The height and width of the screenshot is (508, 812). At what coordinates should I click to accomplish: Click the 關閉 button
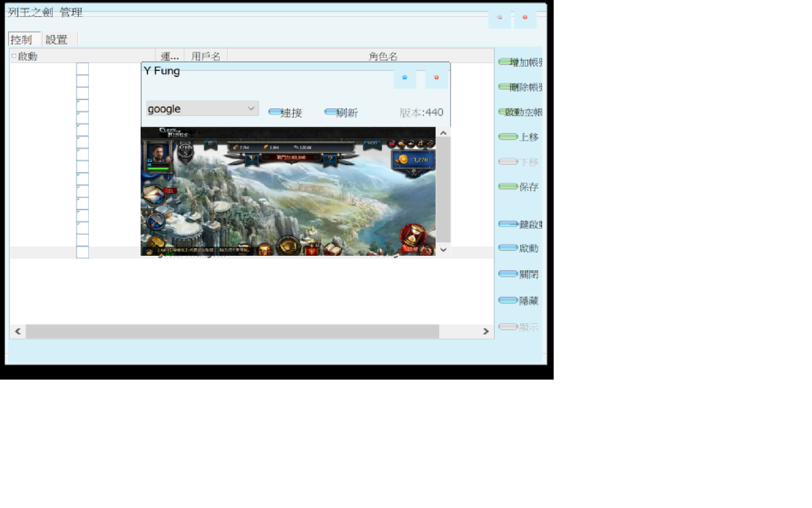518,274
